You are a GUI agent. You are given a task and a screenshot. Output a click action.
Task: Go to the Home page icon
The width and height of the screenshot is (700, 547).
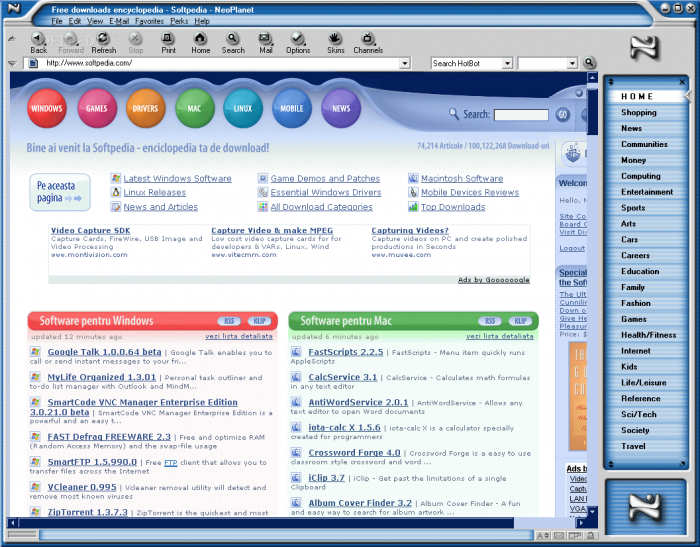[x=201, y=41]
